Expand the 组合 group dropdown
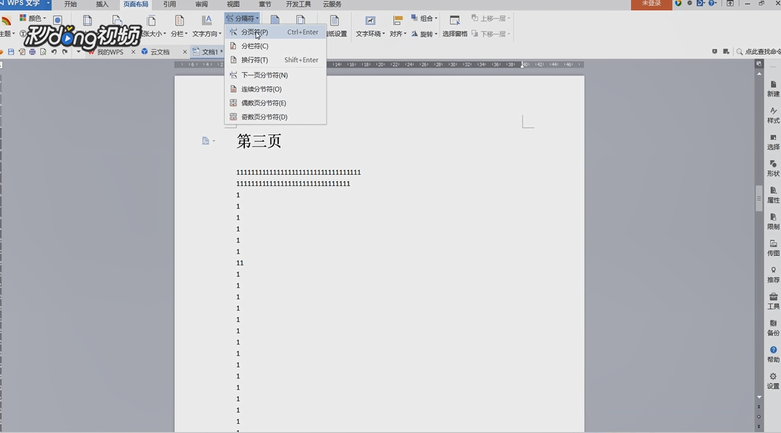 pos(424,18)
